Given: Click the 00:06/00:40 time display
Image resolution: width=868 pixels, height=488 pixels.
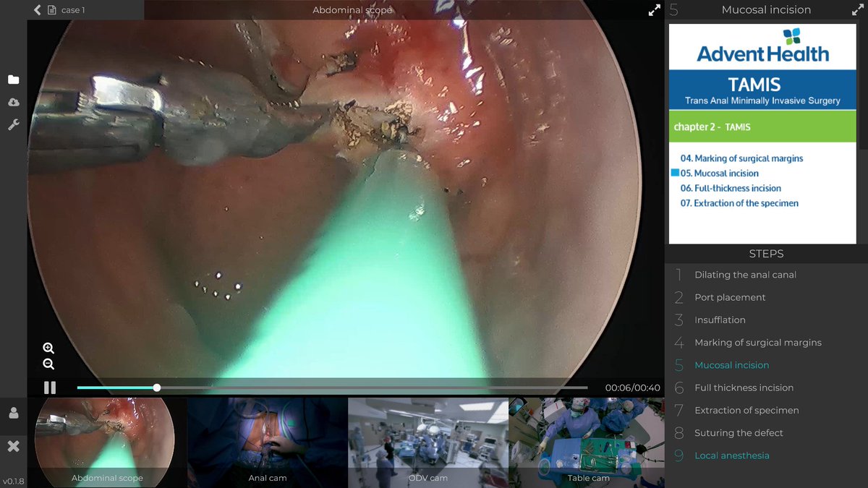Looking at the screenshot, I should 632,388.
